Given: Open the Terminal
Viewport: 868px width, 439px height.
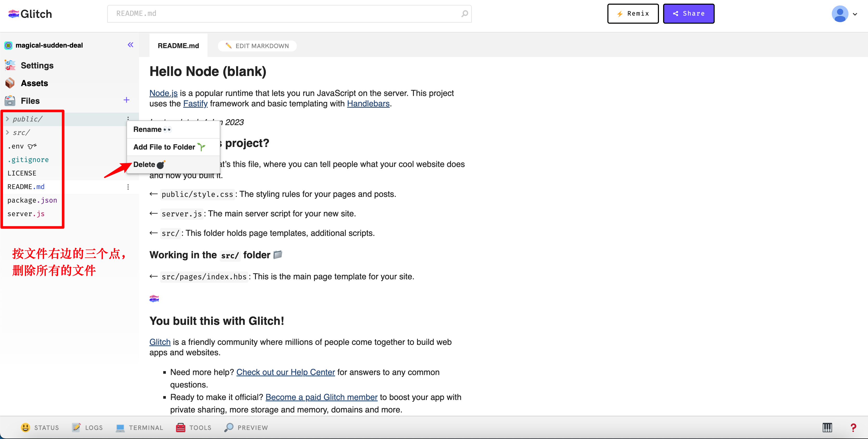Looking at the screenshot, I should (x=139, y=428).
